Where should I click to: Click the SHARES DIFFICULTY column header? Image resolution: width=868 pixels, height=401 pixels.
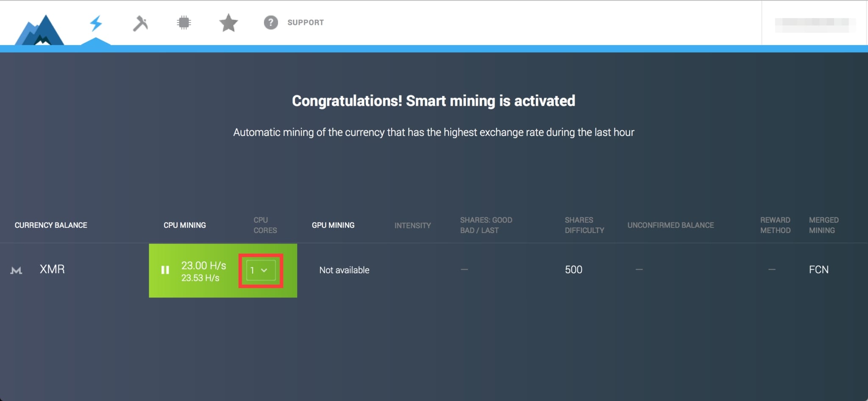click(x=584, y=225)
